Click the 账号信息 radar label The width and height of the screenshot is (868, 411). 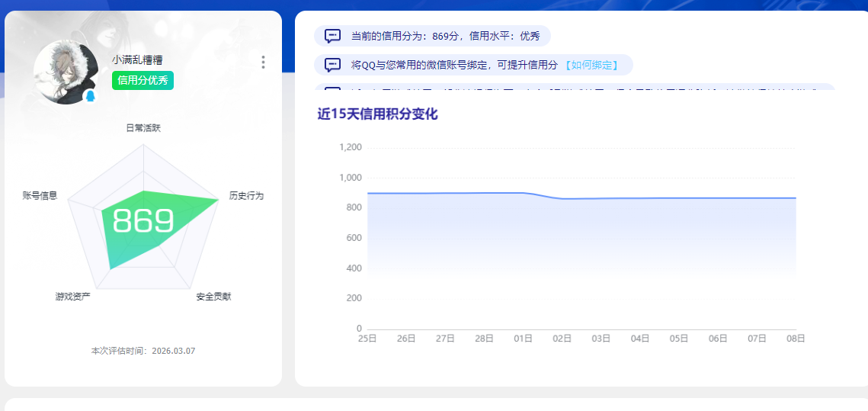click(40, 195)
